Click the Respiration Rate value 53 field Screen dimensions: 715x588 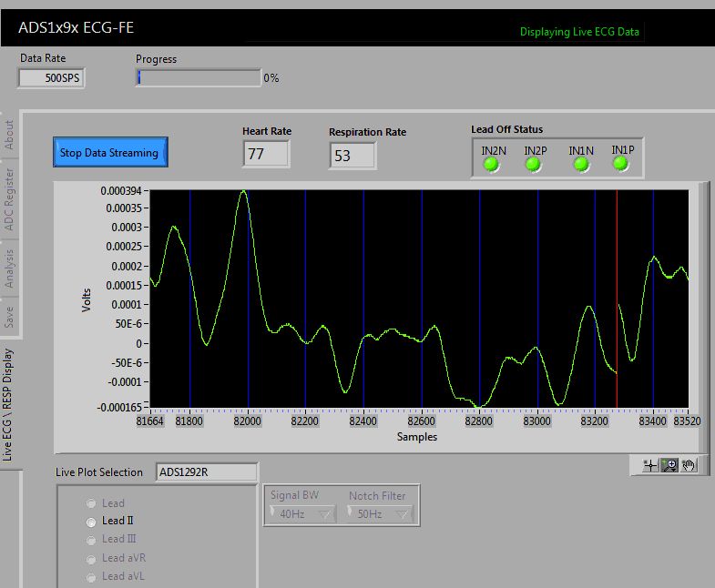click(352, 156)
